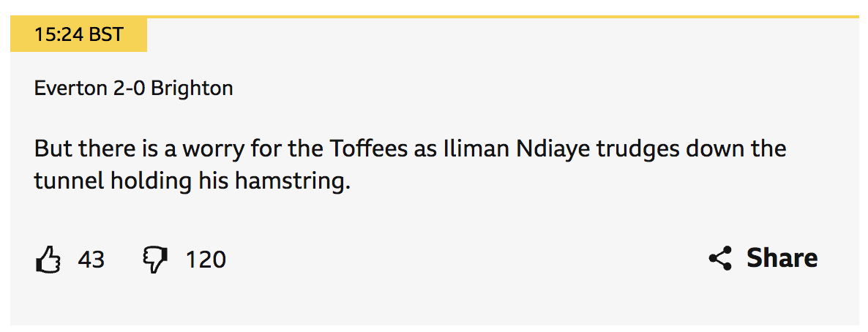Click the word Brighton in heading
This screenshot has height=332, width=868.
point(192,89)
